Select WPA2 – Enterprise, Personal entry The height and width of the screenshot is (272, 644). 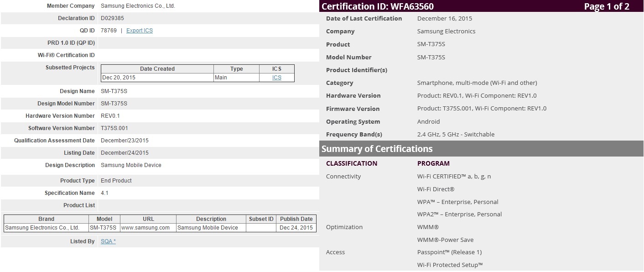(459, 214)
